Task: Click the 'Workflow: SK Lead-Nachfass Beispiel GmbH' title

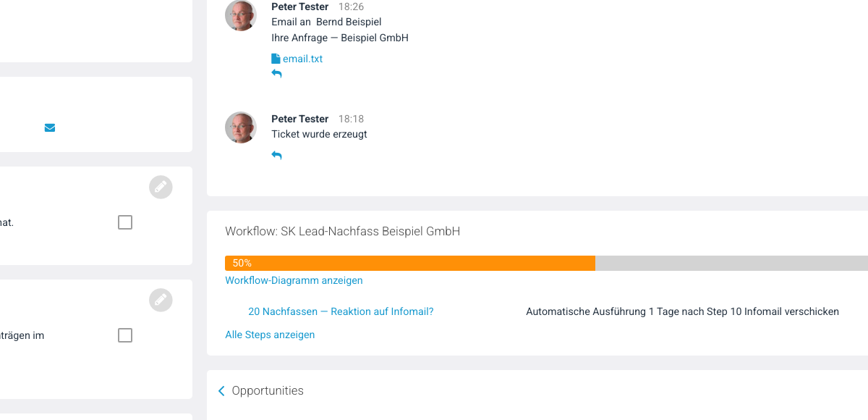Action: coord(342,232)
